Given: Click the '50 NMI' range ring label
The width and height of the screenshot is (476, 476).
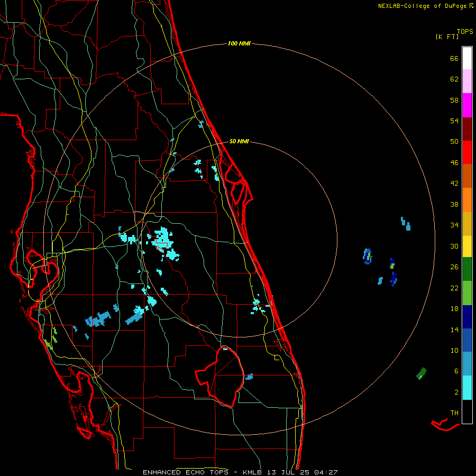Looking at the screenshot, I should tap(239, 141).
